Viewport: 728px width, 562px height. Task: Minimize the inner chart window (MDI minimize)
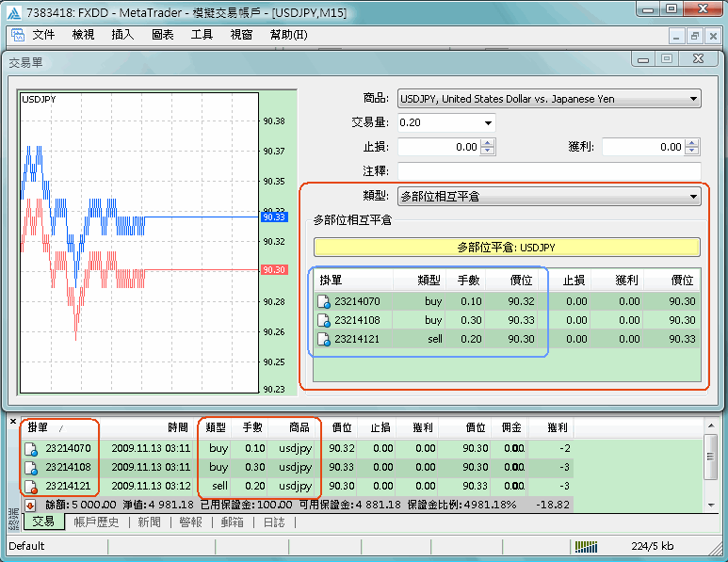[677, 36]
